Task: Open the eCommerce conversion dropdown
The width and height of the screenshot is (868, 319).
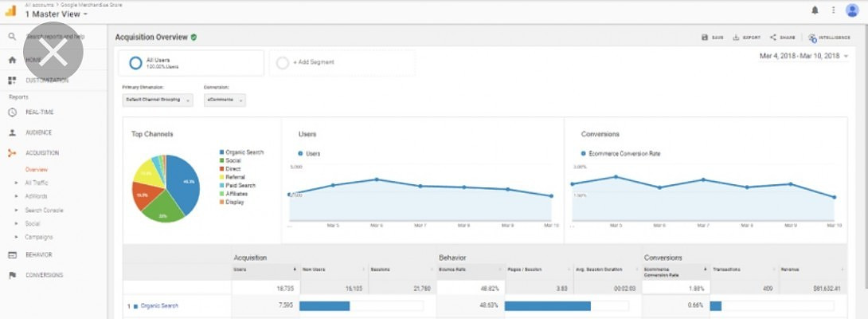Action: 225,100
